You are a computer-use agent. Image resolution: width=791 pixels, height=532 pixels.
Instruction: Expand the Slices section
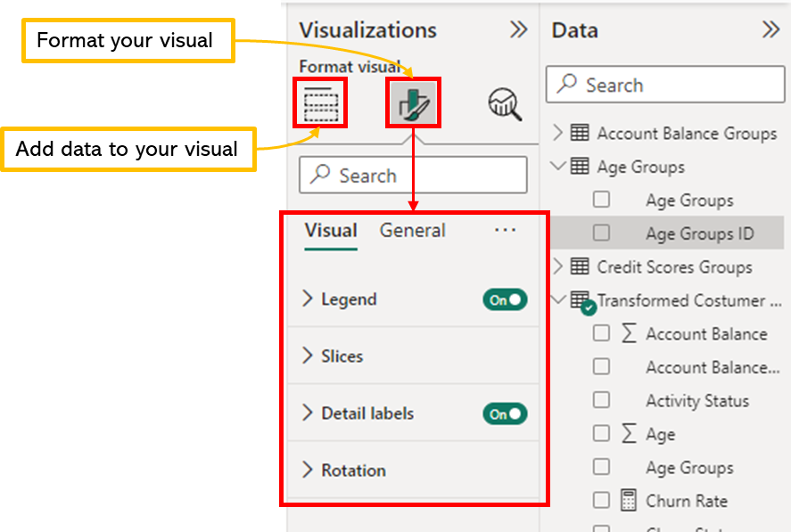pos(339,356)
